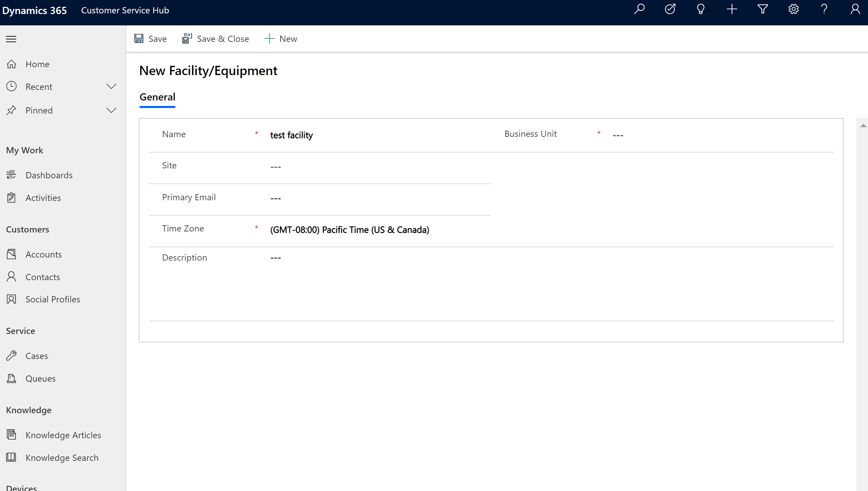Click the Save & Close button
Image resolution: width=868 pixels, height=491 pixels.
pyautogui.click(x=215, y=38)
